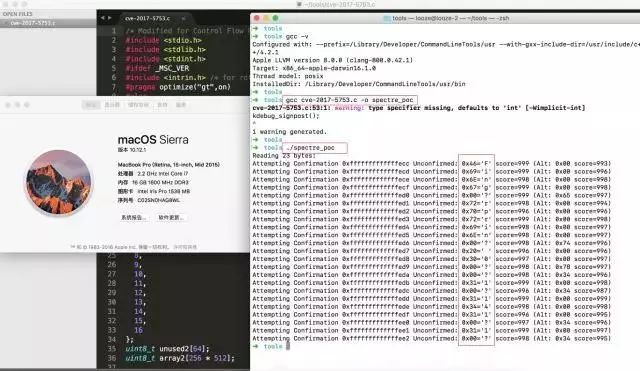Image resolution: width=640 pixels, height=371 pixels.
Task: Click the implicit-int warning line in Terminal
Action: pos(419,108)
